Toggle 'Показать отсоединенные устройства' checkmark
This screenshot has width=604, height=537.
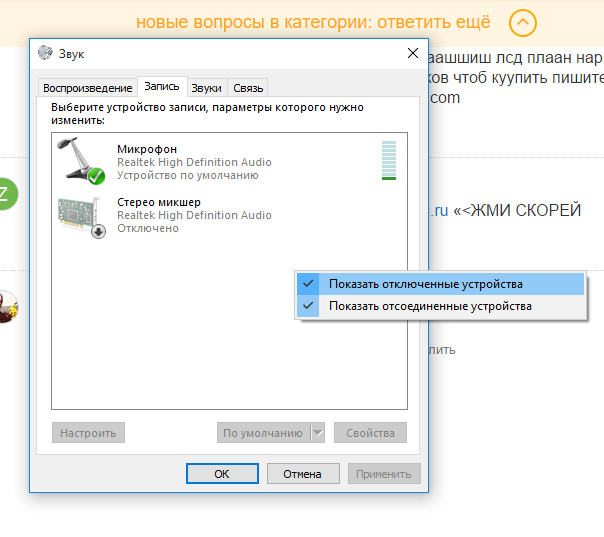309,306
